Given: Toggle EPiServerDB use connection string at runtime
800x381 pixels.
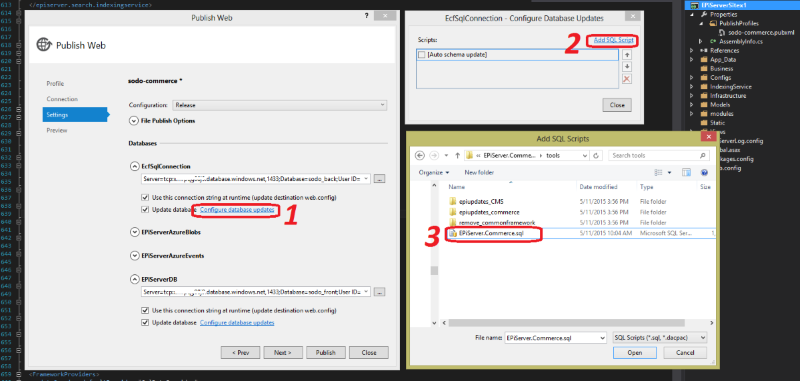Looking at the screenshot, I should pos(144,310).
